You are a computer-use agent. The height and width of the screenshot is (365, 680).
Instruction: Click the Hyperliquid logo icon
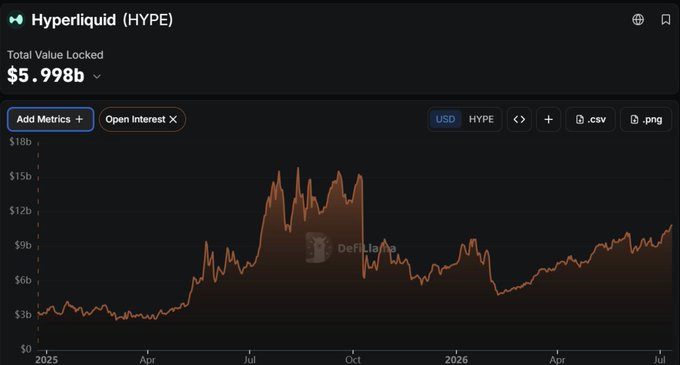pos(16,20)
